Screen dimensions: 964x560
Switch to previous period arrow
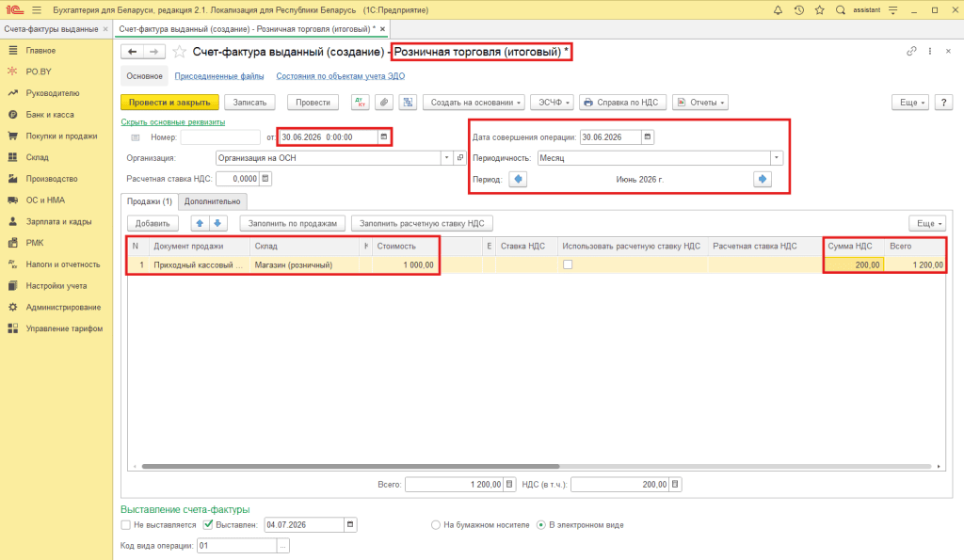[x=519, y=179]
